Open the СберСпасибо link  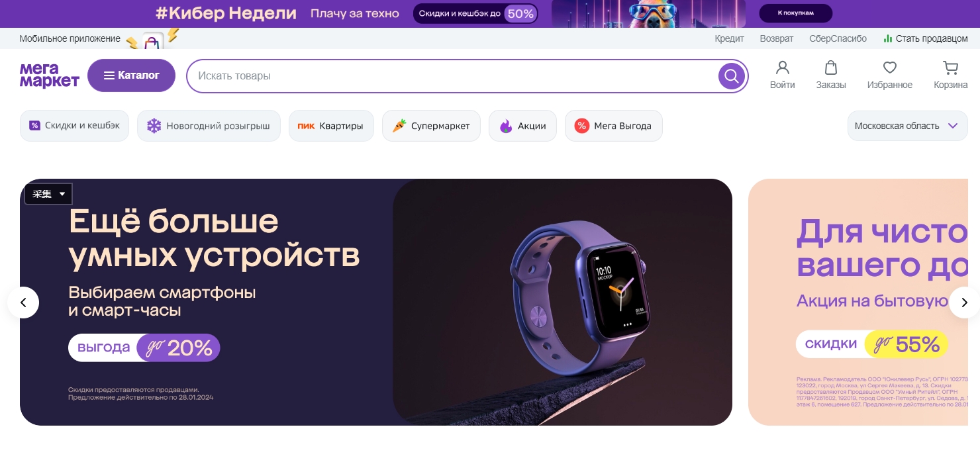pyautogui.click(x=838, y=38)
